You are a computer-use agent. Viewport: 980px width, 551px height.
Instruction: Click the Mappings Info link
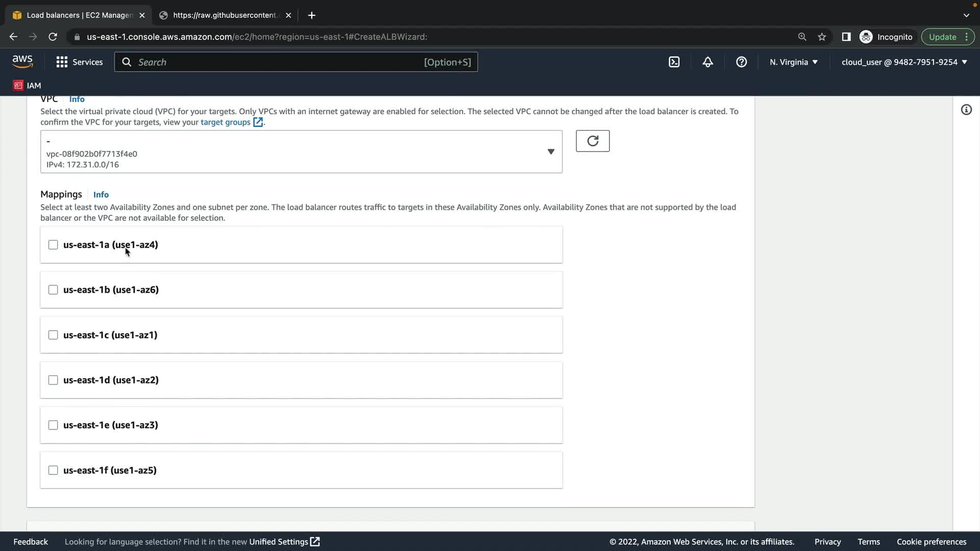[101, 195]
